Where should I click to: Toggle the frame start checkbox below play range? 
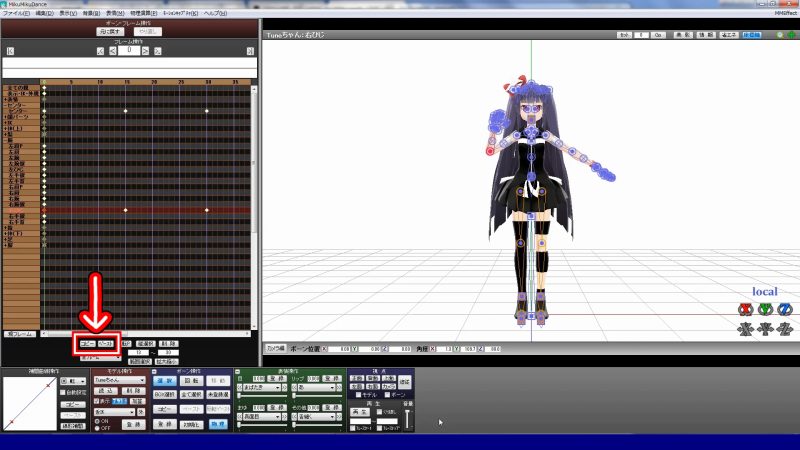coord(353,429)
